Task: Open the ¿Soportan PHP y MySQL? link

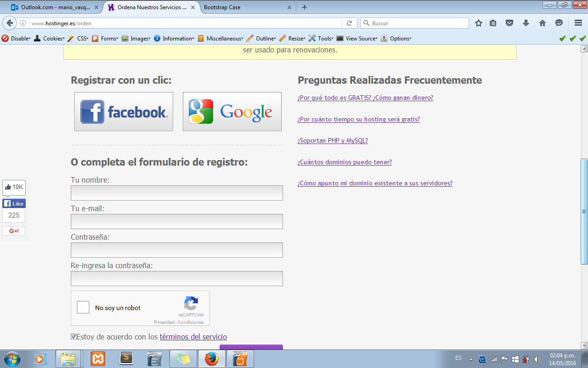Action: click(333, 141)
